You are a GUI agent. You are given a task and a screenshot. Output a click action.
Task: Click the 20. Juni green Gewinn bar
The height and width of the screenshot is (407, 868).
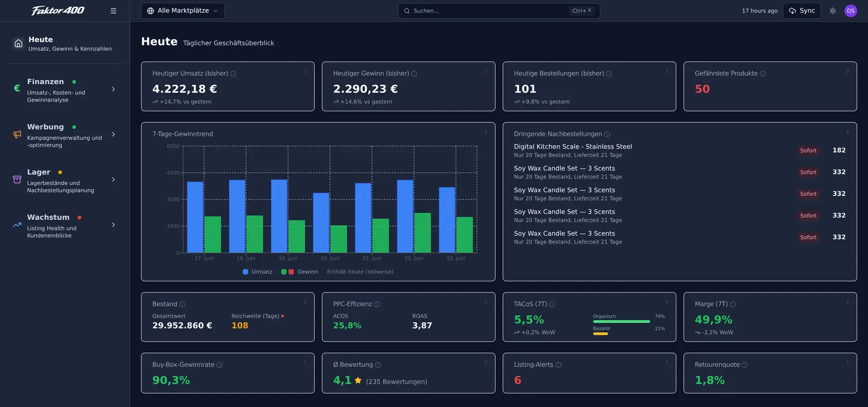click(339, 239)
